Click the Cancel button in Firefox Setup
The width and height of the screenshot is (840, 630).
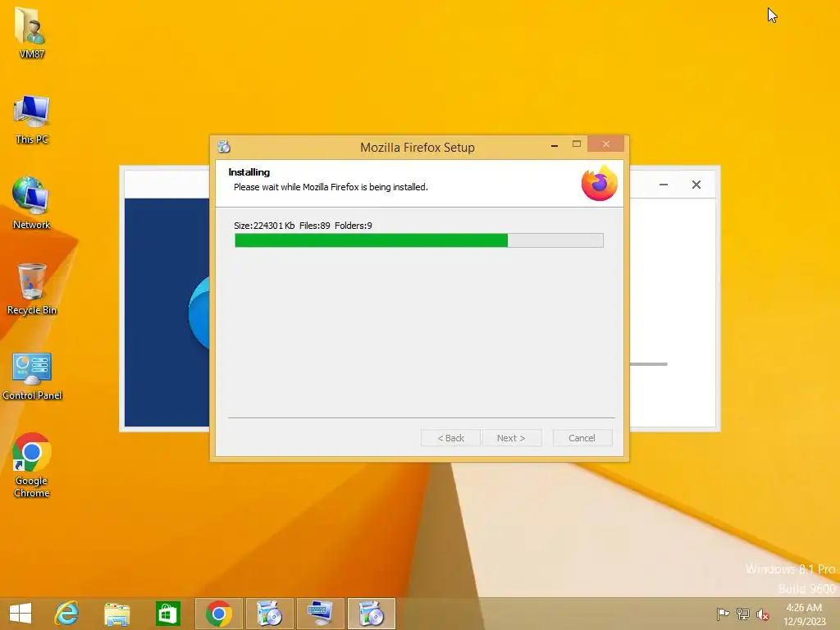pos(582,438)
